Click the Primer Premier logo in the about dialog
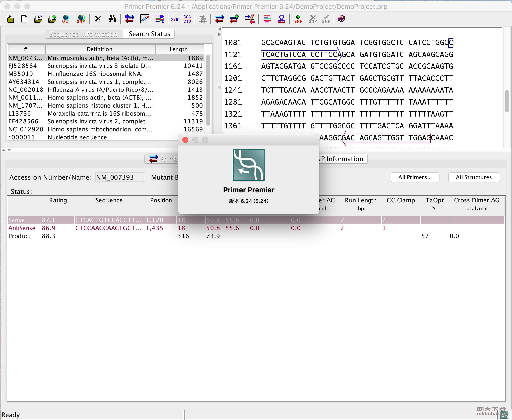Viewport: 512px width, 420px height. click(x=249, y=165)
